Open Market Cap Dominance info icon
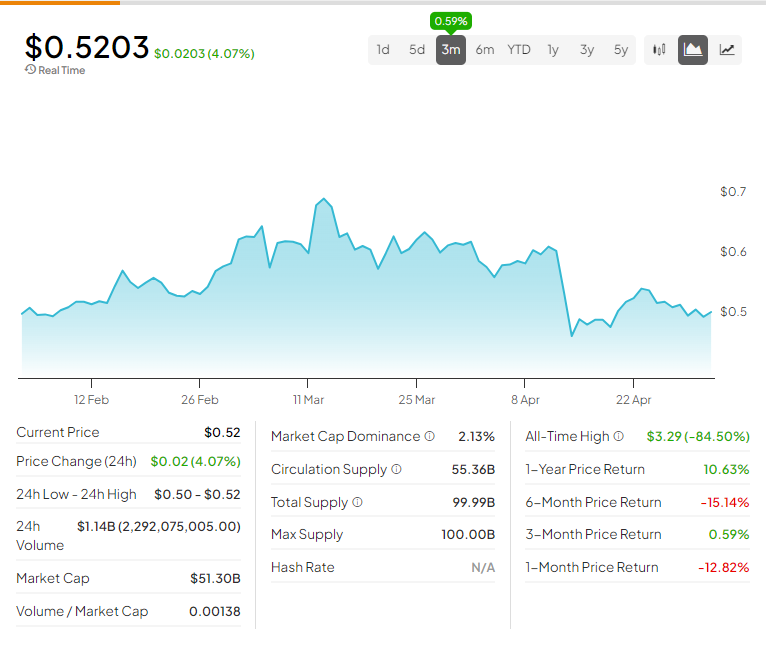Image resolution: width=766 pixels, height=645 pixels. pyautogui.click(x=429, y=436)
